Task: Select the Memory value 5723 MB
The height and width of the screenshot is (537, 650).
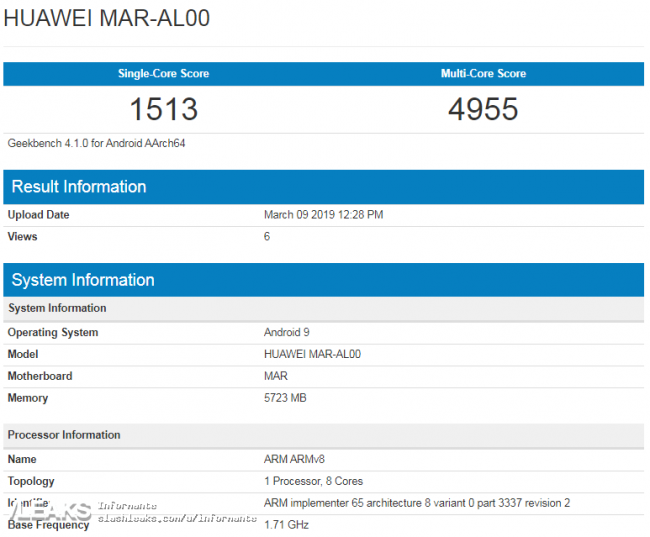Action: point(285,398)
